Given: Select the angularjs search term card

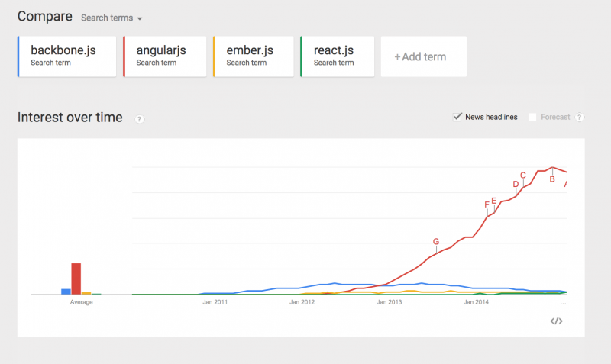Looking at the screenshot, I should [164, 56].
